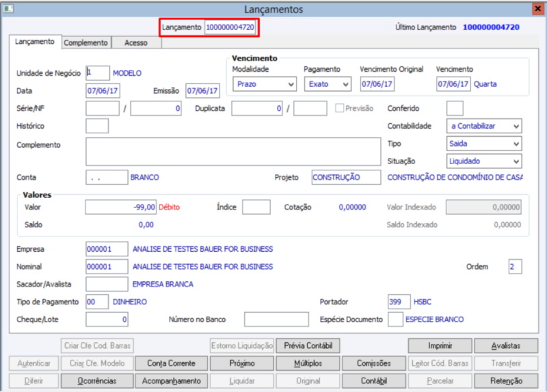Click the Projeto field showing CONSTRUÇÃO

[346, 177]
